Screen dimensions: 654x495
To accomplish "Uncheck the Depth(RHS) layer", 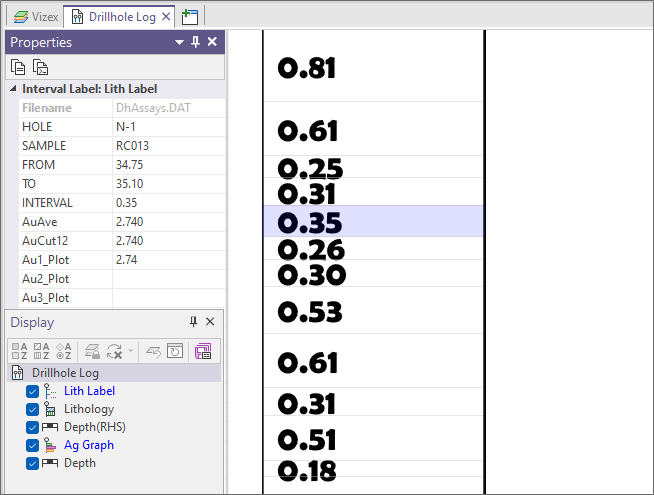I will [32, 427].
